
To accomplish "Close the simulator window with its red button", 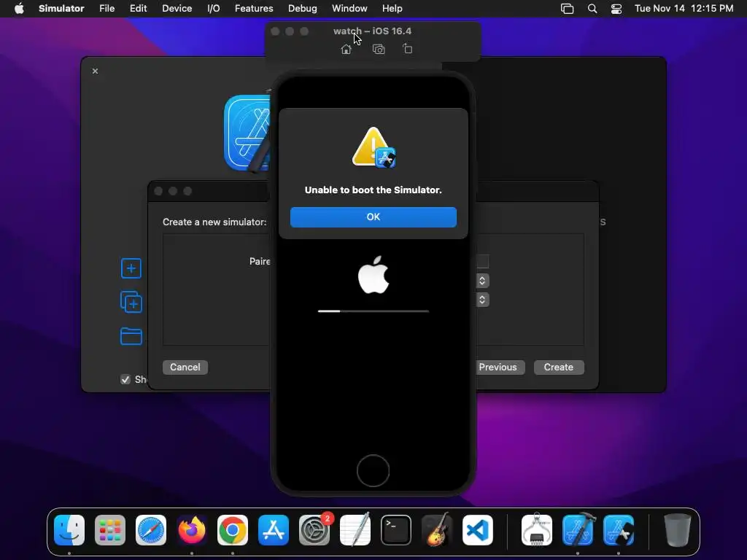I will (x=275, y=31).
